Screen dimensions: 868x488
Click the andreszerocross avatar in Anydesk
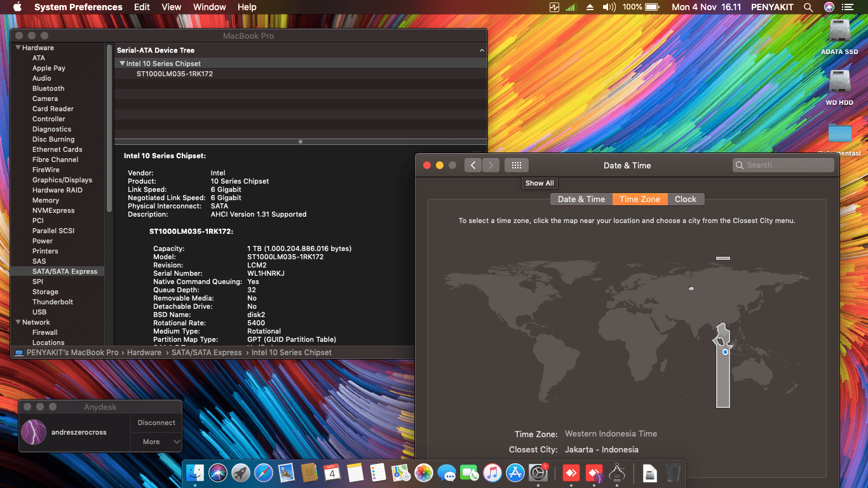(x=34, y=432)
